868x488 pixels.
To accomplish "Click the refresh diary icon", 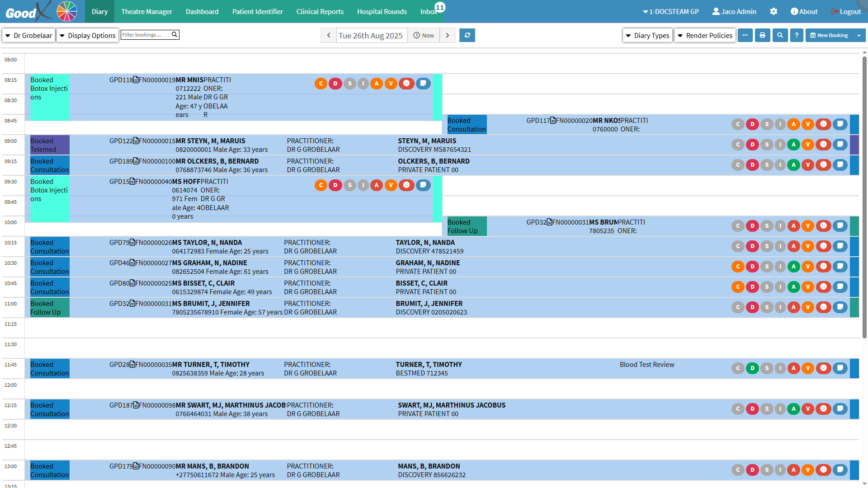I will [x=467, y=35].
